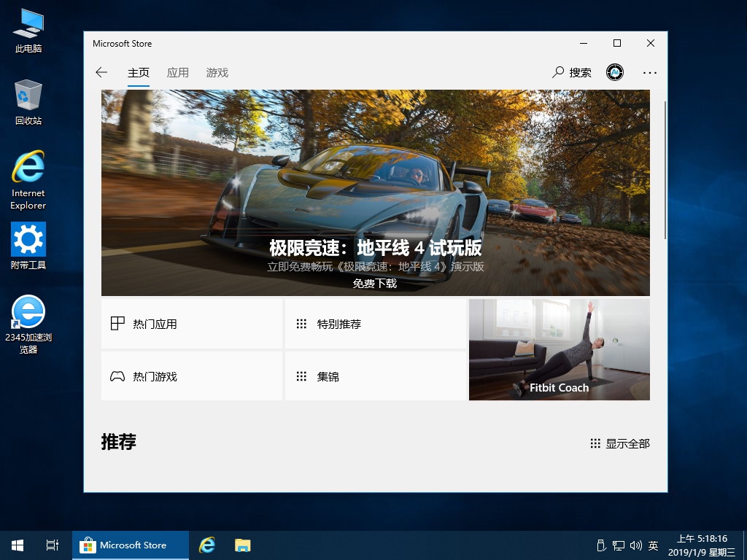The height and width of the screenshot is (560, 747).
Task: Open the three-dots more menu
Action: click(x=650, y=73)
